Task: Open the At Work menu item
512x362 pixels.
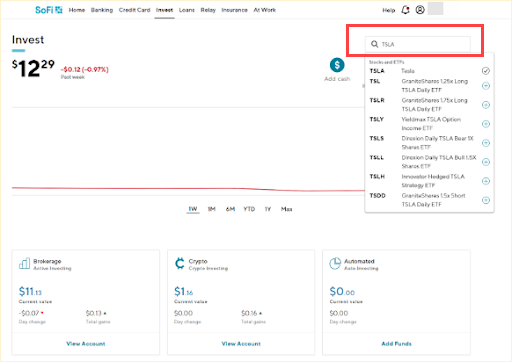Action: coord(265,10)
